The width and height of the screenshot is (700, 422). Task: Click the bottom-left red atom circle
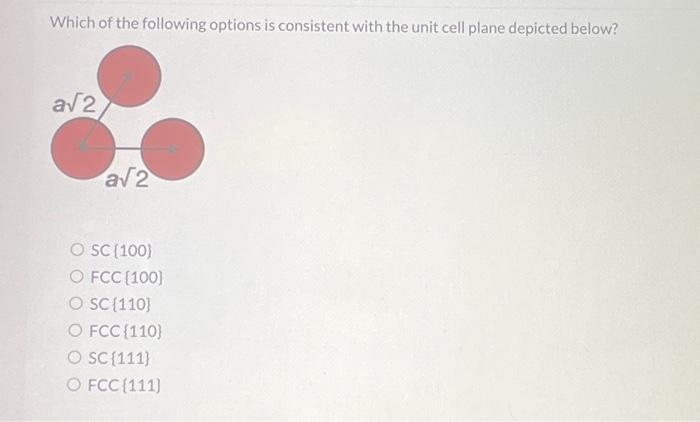pyautogui.click(x=83, y=148)
